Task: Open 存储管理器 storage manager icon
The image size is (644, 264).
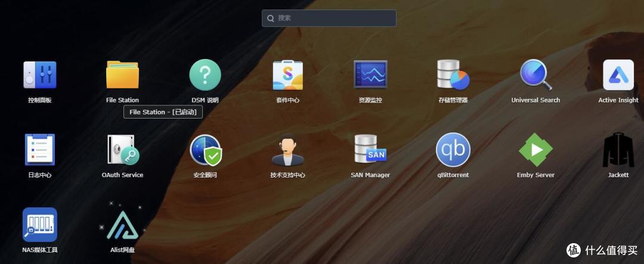Action: (453, 74)
